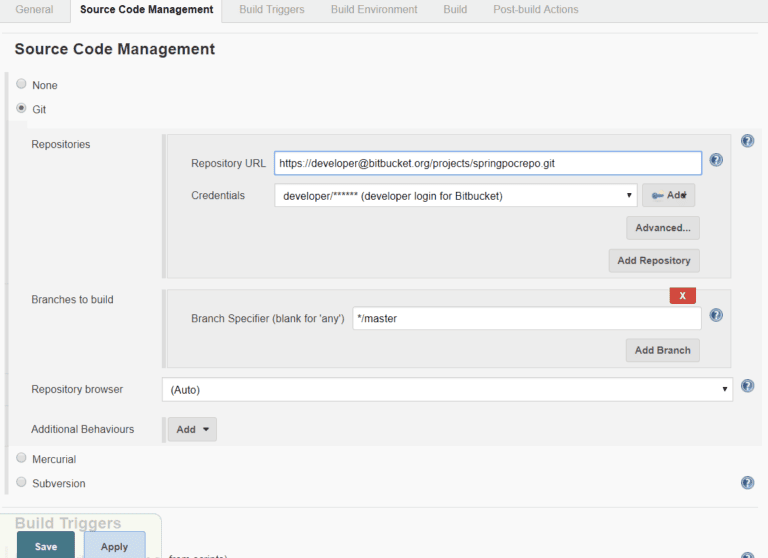The image size is (768, 558).
Task: Select the Git radio option
Action: tap(21, 108)
